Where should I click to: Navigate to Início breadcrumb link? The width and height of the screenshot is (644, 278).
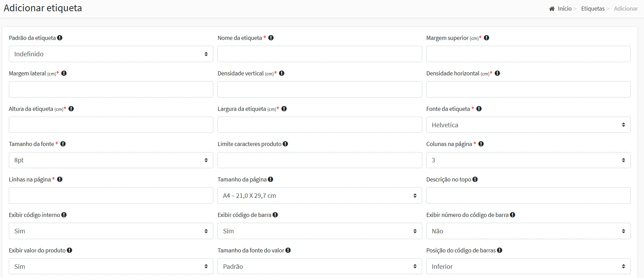tap(565, 9)
